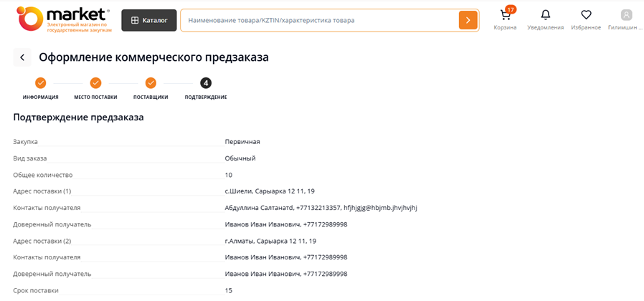Click the Оформление коммерческого предзаказа title
The height and width of the screenshot is (301, 644).
click(153, 57)
